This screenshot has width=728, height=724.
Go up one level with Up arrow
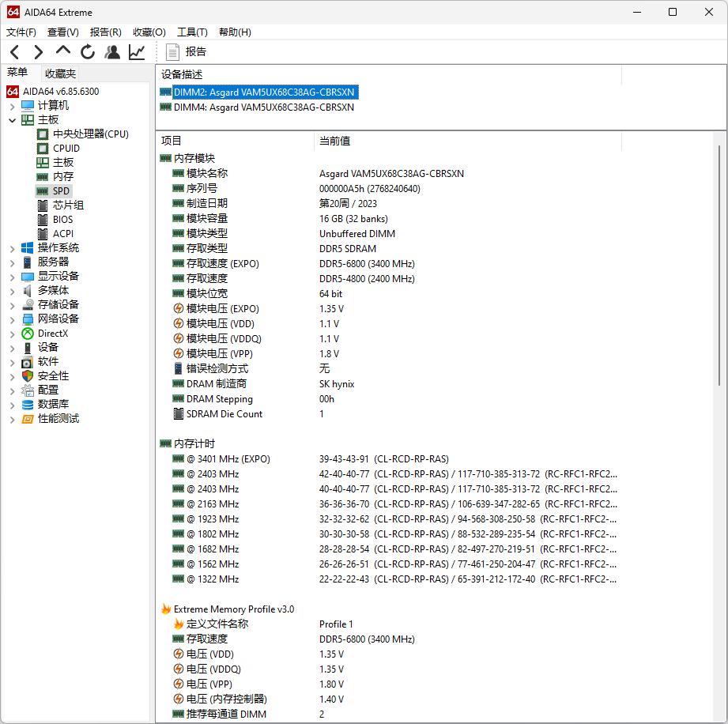pyautogui.click(x=63, y=51)
